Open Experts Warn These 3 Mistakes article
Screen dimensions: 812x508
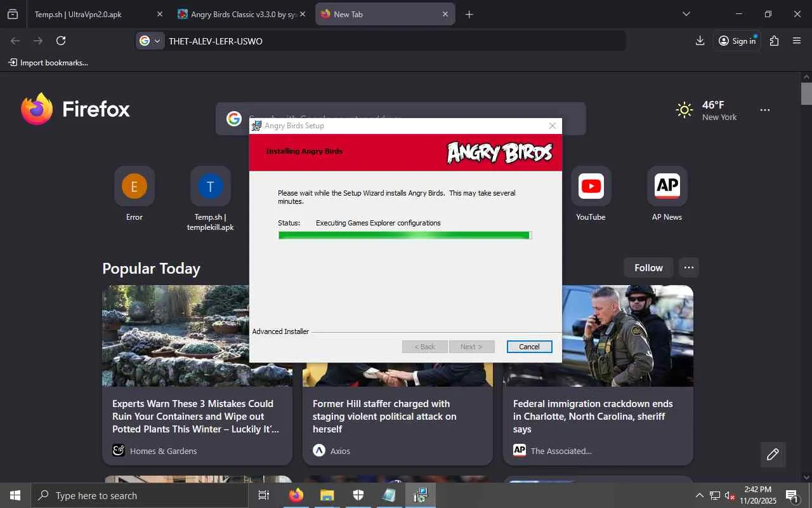click(x=197, y=417)
